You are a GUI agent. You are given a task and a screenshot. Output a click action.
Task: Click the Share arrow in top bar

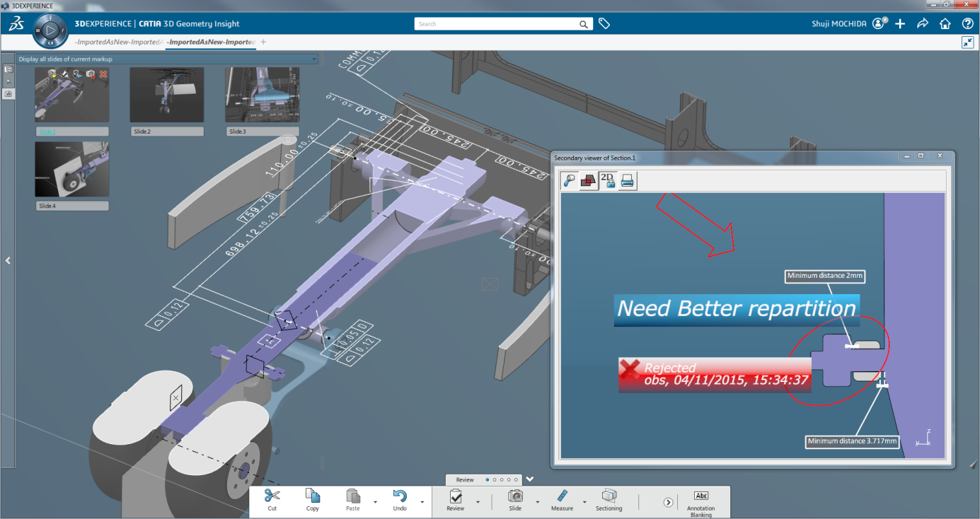click(922, 23)
